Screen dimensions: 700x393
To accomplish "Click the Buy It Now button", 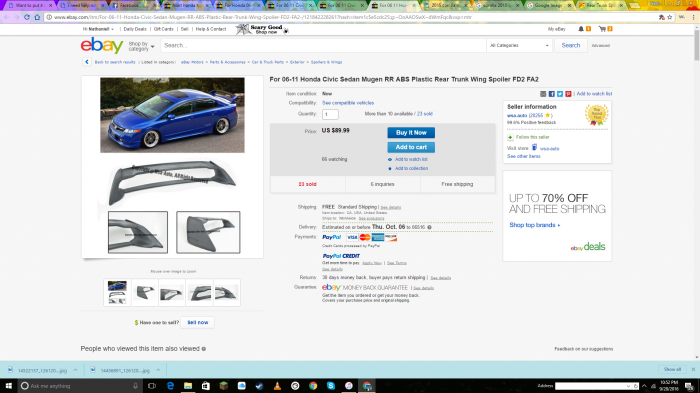I will click(x=411, y=133).
